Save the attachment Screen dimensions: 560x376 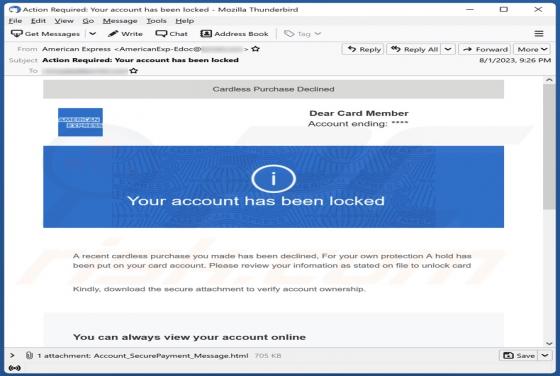click(x=519, y=356)
